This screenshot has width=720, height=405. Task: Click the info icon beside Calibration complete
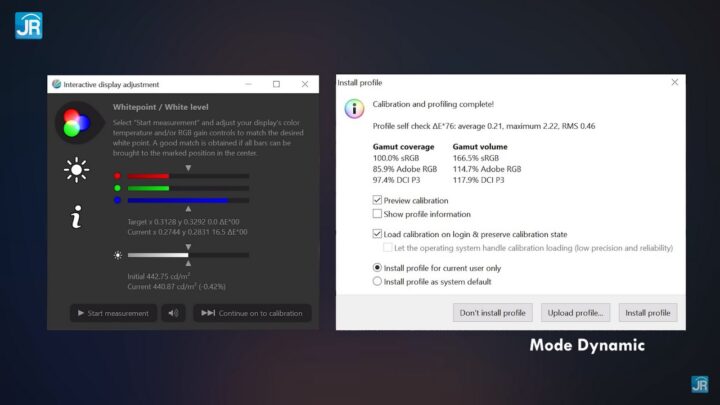pos(354,109)
